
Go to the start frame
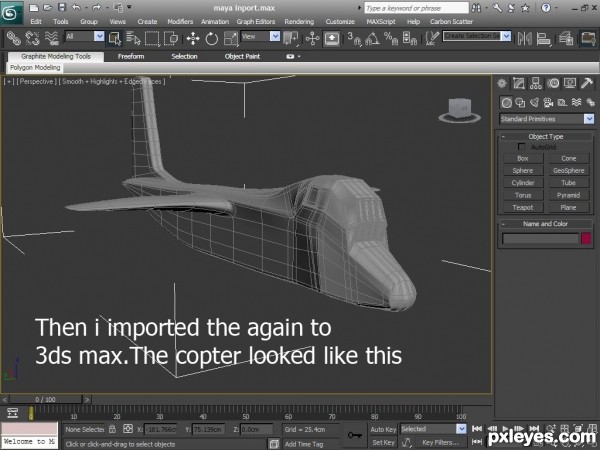point(477,429)
